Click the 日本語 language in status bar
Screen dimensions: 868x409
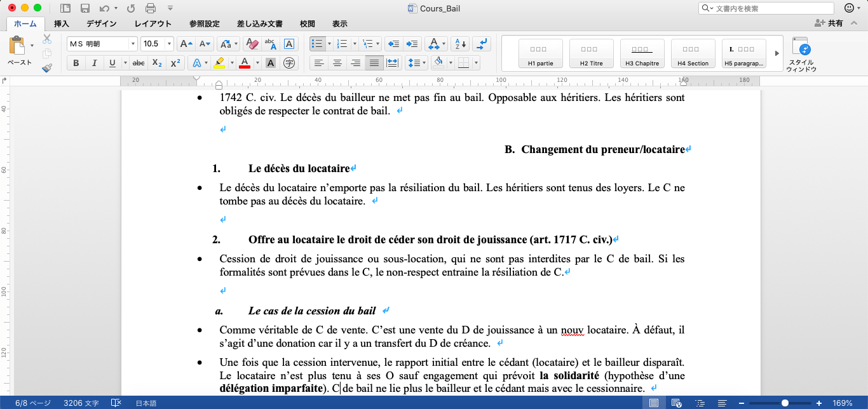click(147, 403)
